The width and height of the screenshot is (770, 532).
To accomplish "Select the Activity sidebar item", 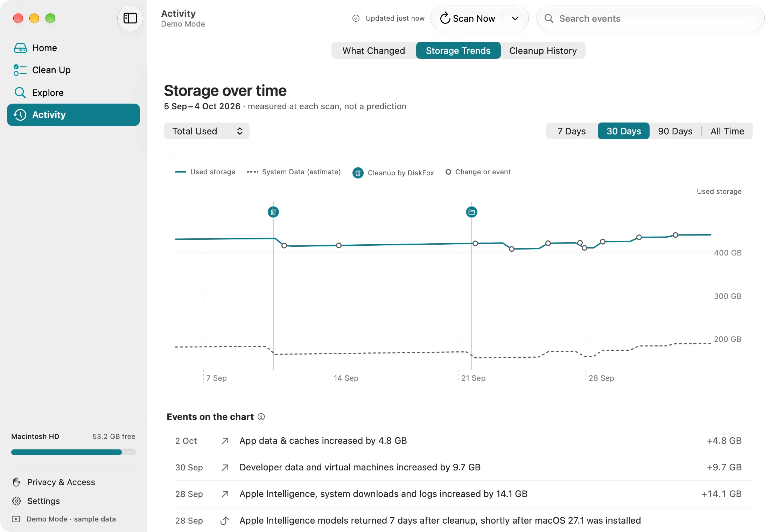I will (x=73, y=115).
